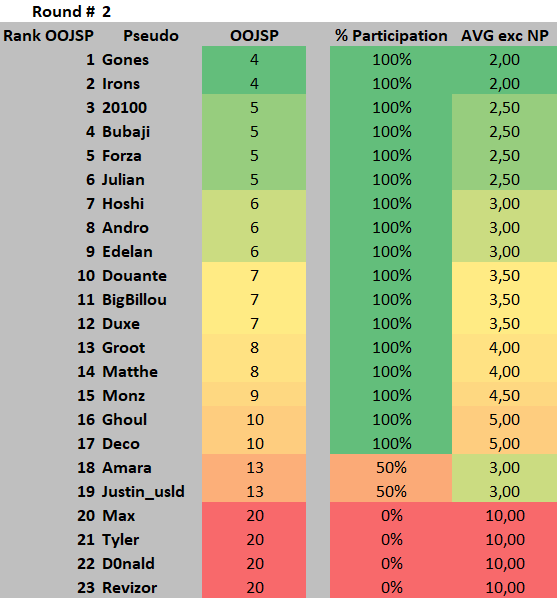Click the Justin_usld name cell

pos(150,492)
